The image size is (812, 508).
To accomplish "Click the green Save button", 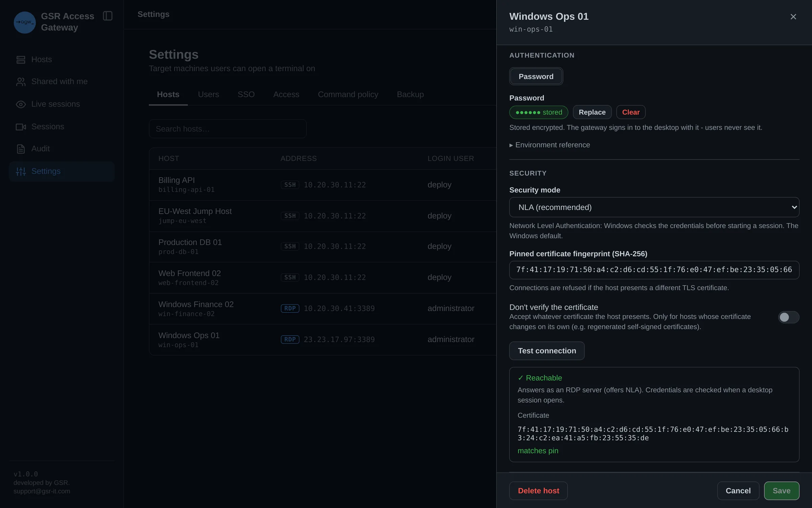I will (x=782, y=491).
